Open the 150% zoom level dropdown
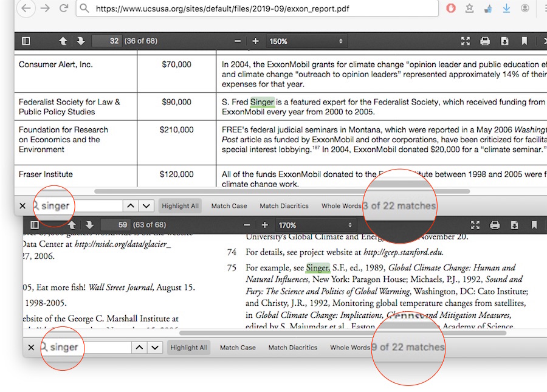 click(306, 41)
